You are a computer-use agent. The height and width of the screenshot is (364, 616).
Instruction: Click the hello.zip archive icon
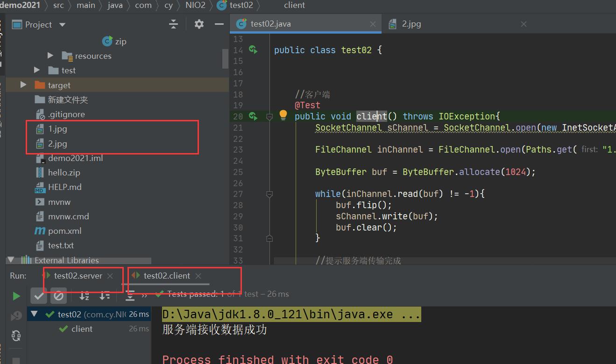coord(40,173)
